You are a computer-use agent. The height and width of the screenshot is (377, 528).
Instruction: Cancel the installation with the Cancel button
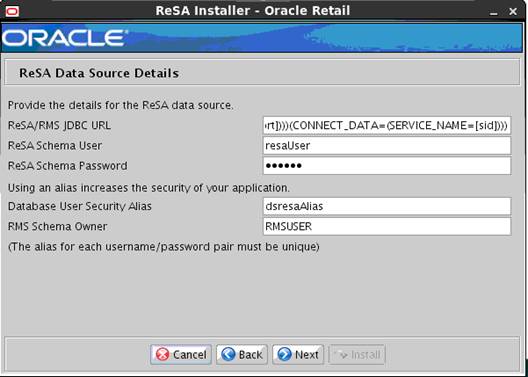pos(181,354)
